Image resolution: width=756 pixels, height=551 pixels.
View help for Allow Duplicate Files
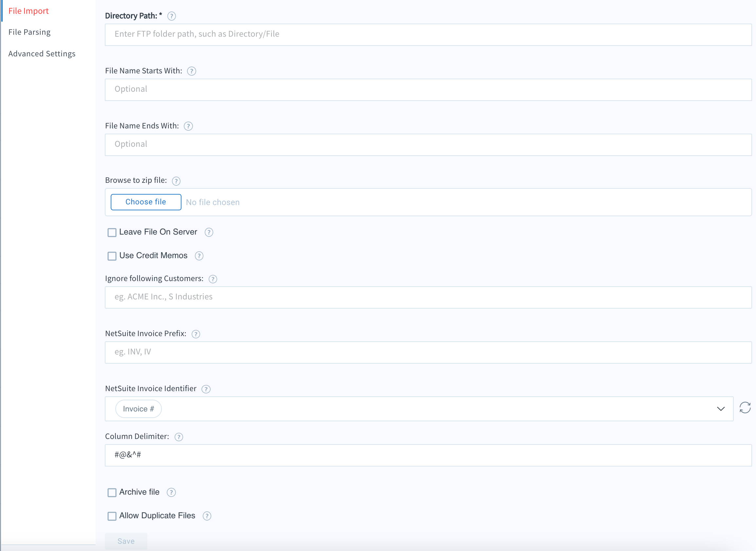click(x=207, y=516)
